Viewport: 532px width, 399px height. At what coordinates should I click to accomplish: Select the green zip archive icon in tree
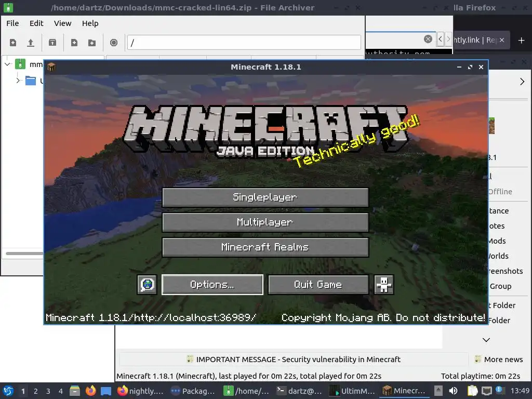tap(20, 64)
